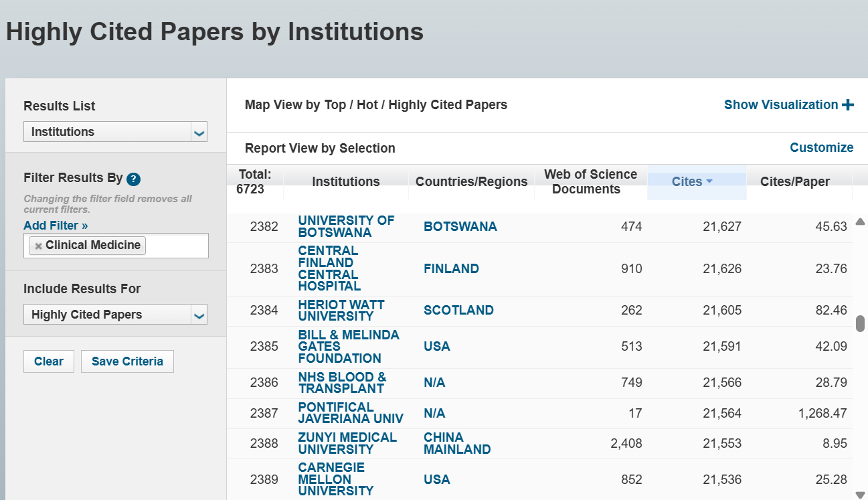Click the plus icon next to Show Visualization

coord(848,104)
